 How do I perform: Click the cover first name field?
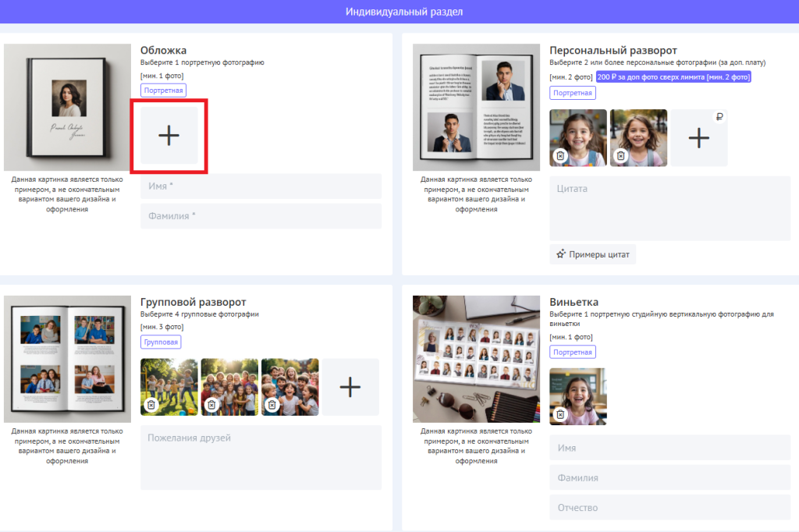tap(261, 186)
